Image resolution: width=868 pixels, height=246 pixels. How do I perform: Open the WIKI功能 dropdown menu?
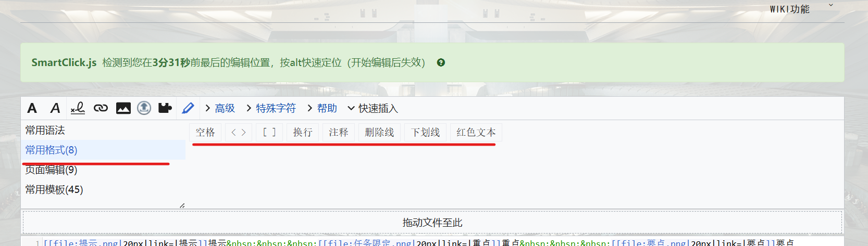pos(801,8)
